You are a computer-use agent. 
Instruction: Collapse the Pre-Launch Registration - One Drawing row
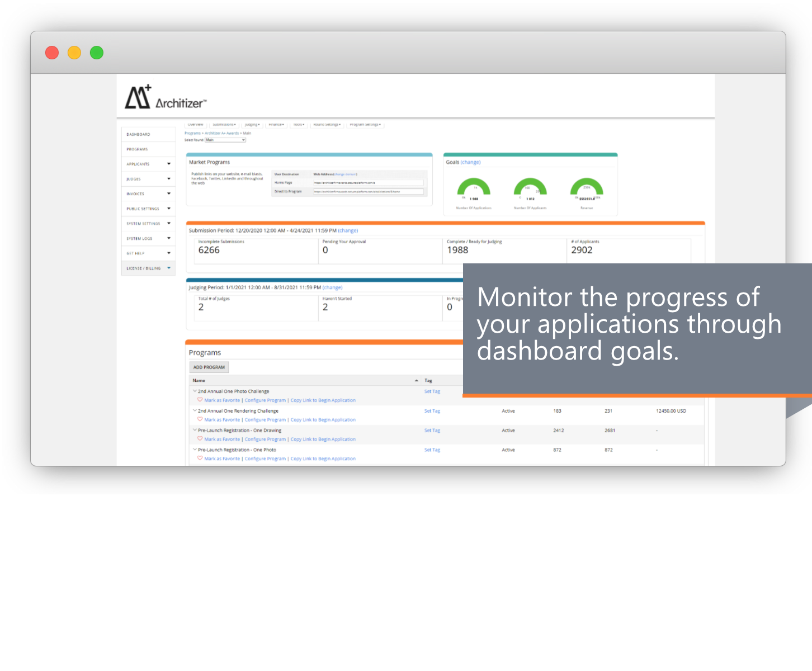tap(195, 431)
